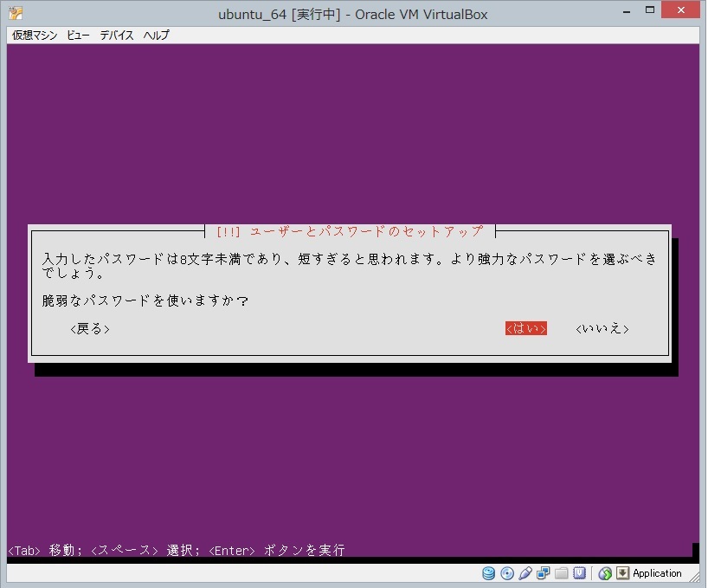The image size is (708, 588).
Task: Click the optical disc drive status icon
Action: (x=507, y=573)
